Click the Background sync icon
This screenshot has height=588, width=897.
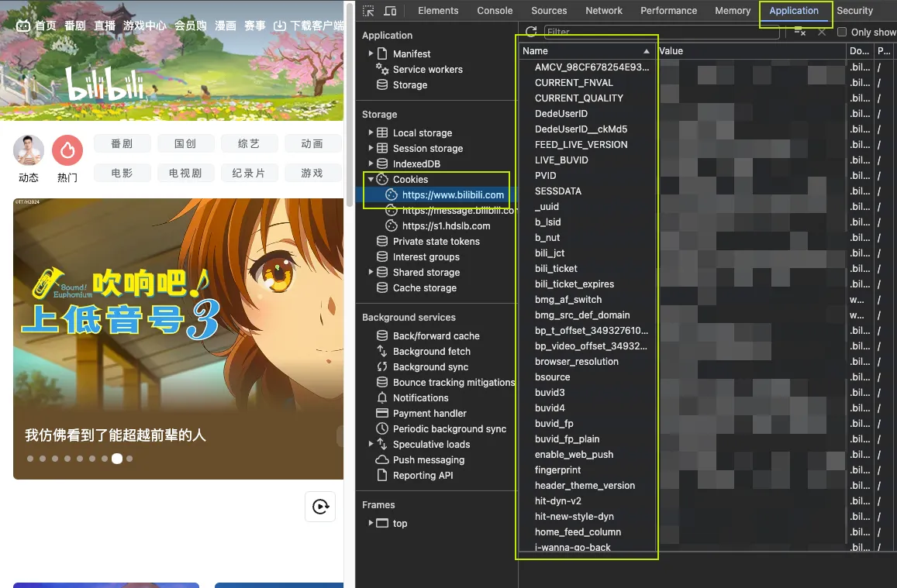coord(382,366)
